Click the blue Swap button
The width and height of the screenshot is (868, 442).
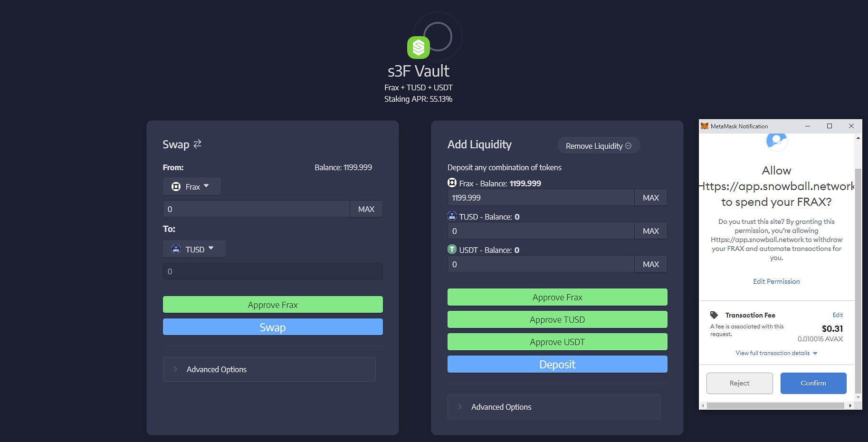(273, 327)
